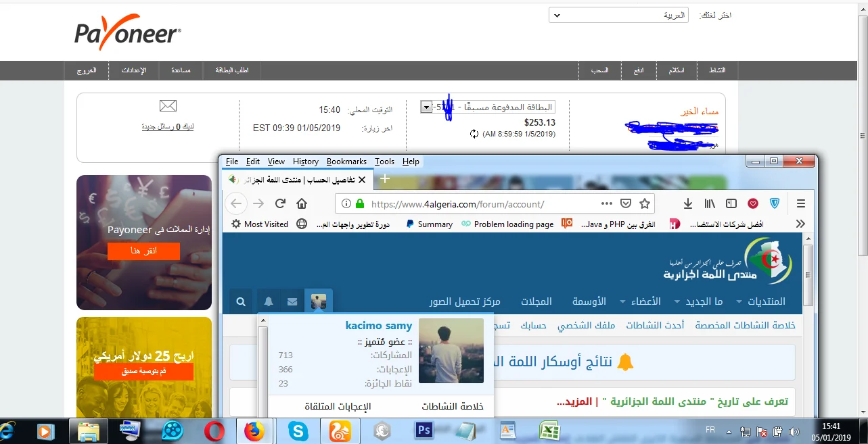This screenshot has height=444, width=868.
Task: Expand the forums menu arrow (المنتديات)
Action: tap(739, 301)
